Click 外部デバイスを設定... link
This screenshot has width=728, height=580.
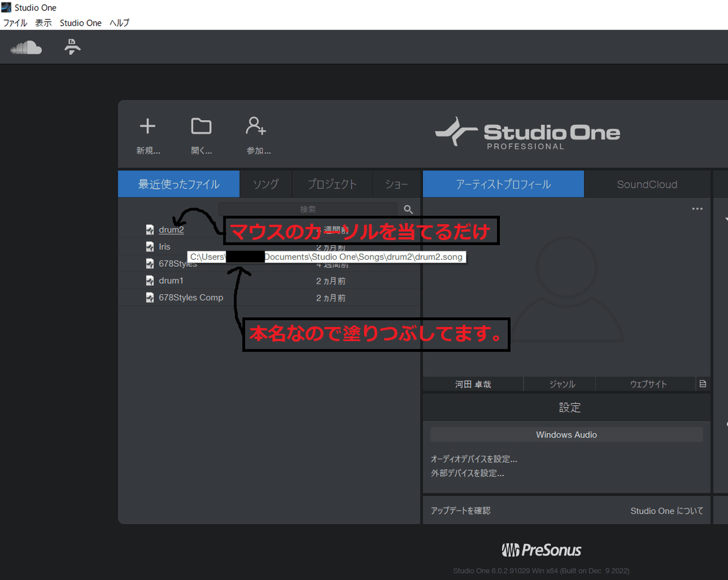tap(467, 473)
